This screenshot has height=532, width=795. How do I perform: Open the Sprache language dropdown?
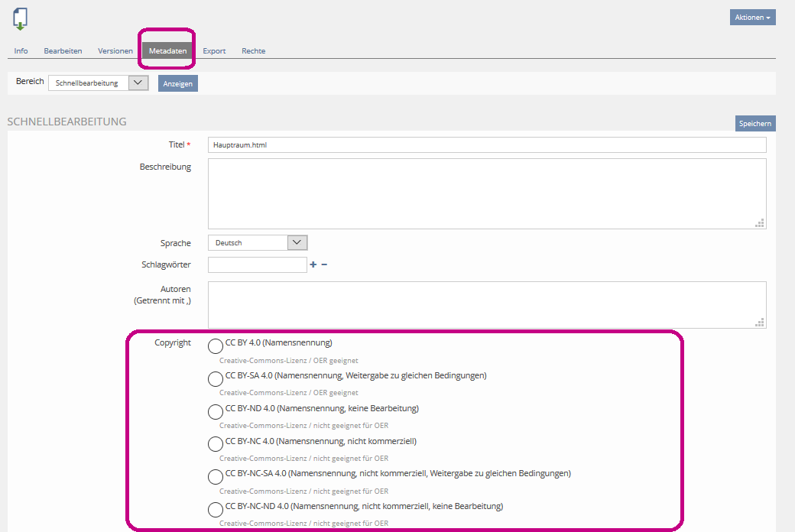click(257, 242)
